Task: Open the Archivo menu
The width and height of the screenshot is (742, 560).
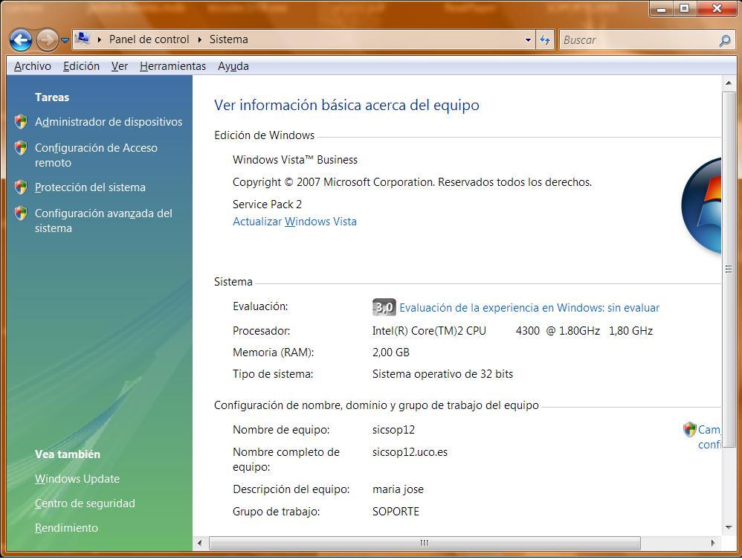Action: tap(33, 66)
